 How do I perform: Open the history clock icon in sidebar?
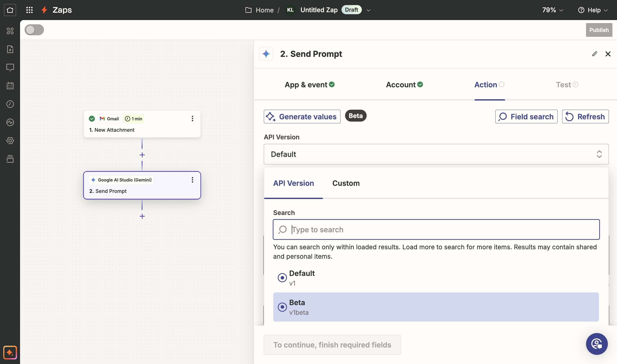pos(10,104)
